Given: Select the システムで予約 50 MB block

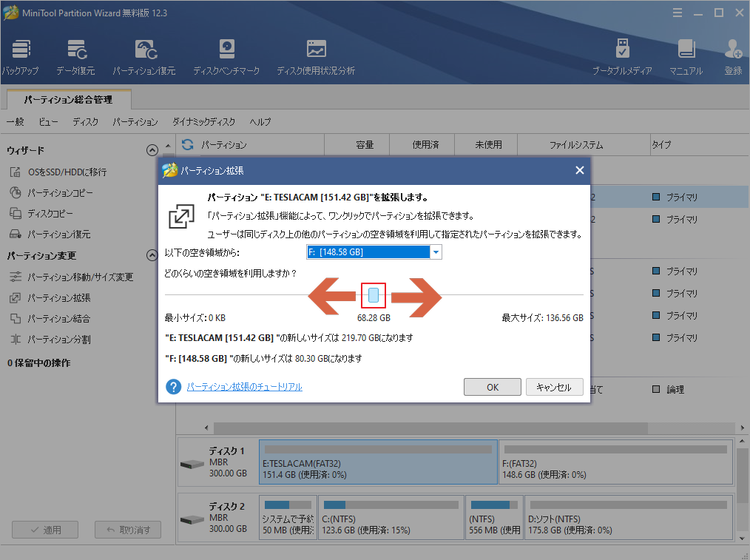Looking at the screenshot, I should tap(288, 517).
